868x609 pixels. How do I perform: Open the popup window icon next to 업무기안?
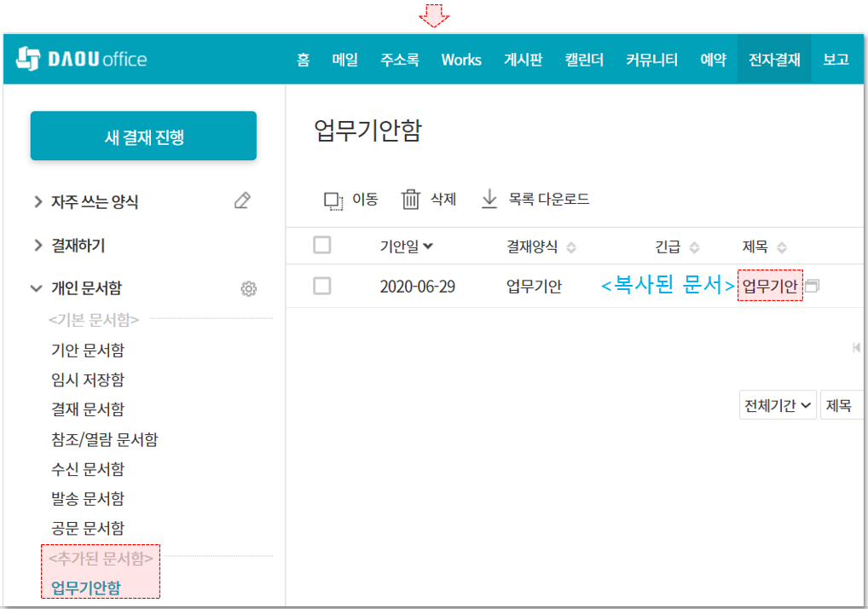812,287
